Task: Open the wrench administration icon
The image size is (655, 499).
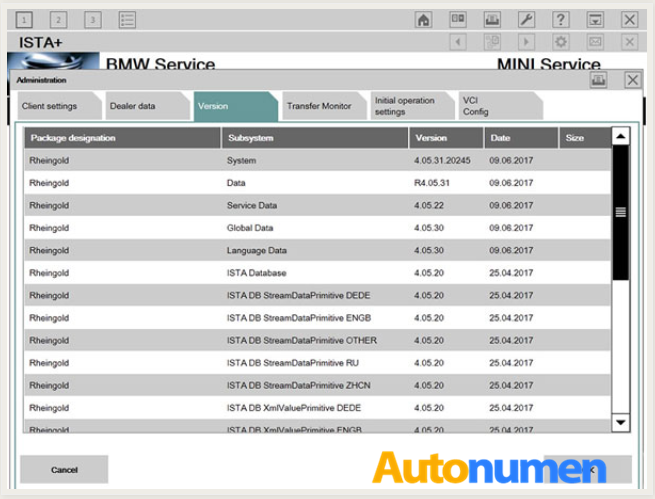Action: tap(526, 20)
